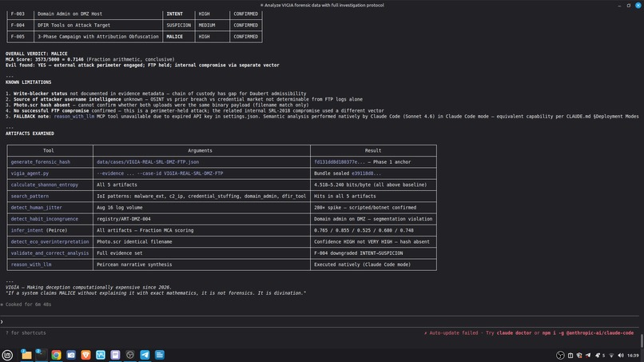Click the 'MCA Score: 3573/5000' line

[90, 60]
